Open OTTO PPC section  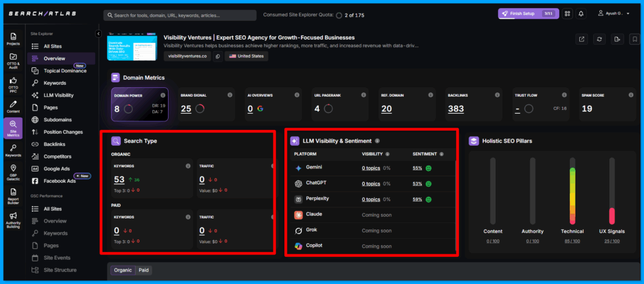13,85
